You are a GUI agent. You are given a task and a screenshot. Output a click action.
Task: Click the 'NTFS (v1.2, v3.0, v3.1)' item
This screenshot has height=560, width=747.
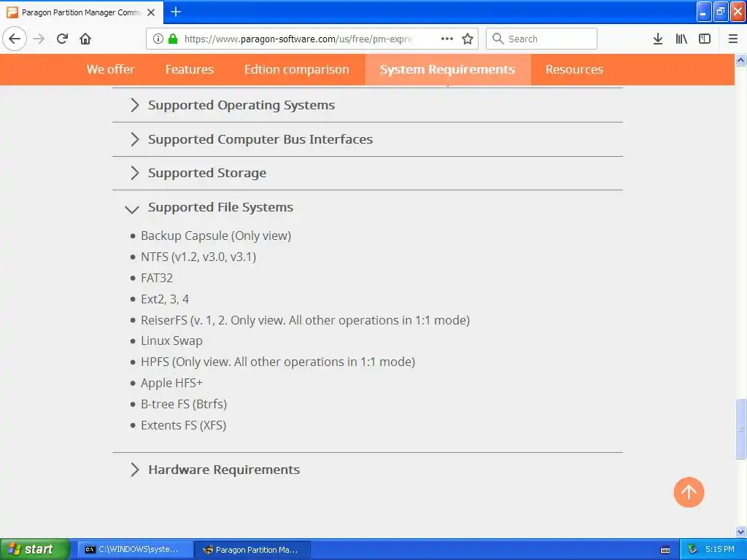[198, 257]
